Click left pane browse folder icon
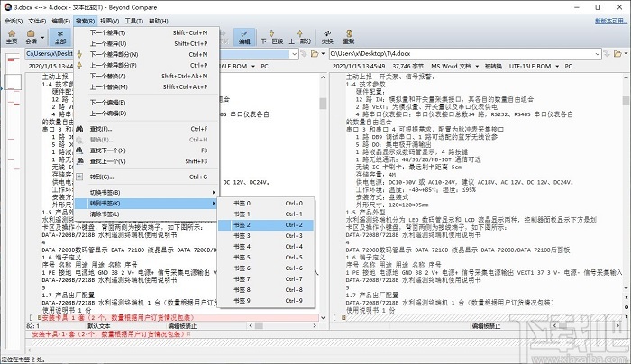Screen dimensions: 631x364 point(315,54)
